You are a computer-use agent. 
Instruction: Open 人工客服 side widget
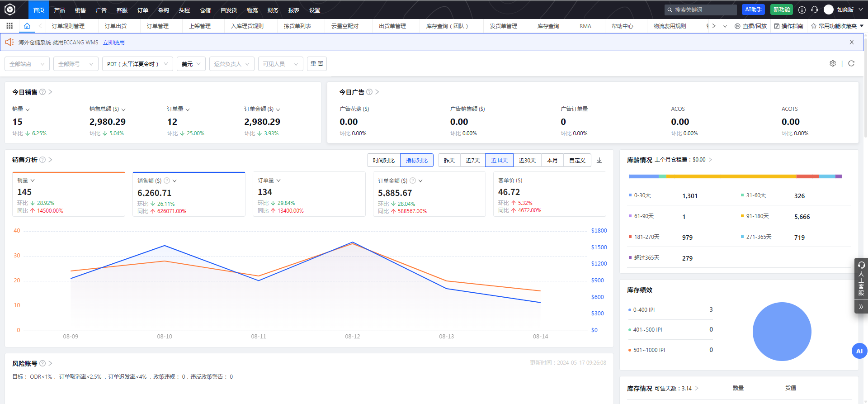[861, 279]
